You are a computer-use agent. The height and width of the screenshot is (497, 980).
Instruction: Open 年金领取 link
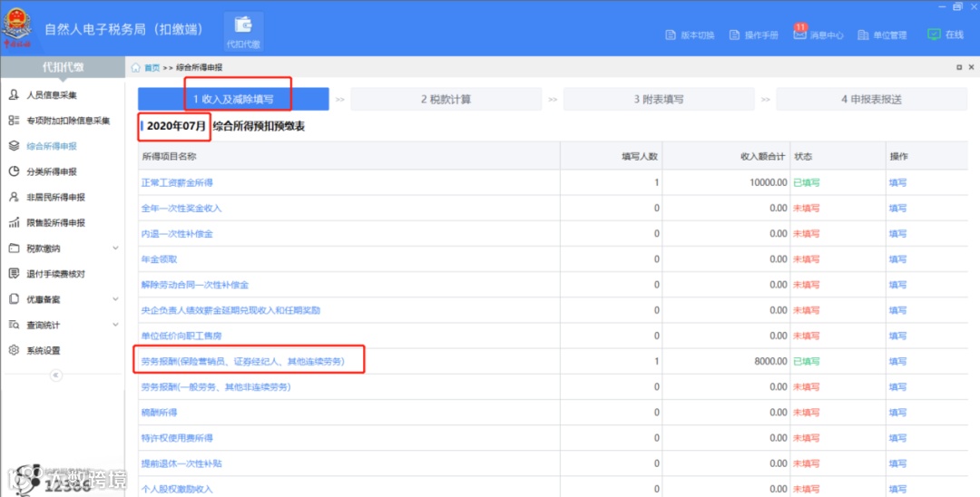[160, 259]
